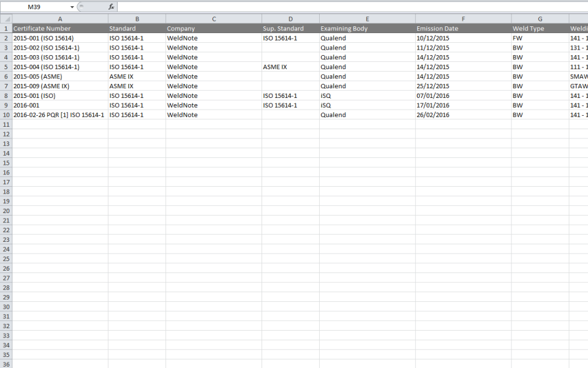
Task: Click 'ASME IX' in Sup. Standard column
Action: click(290, 67)
